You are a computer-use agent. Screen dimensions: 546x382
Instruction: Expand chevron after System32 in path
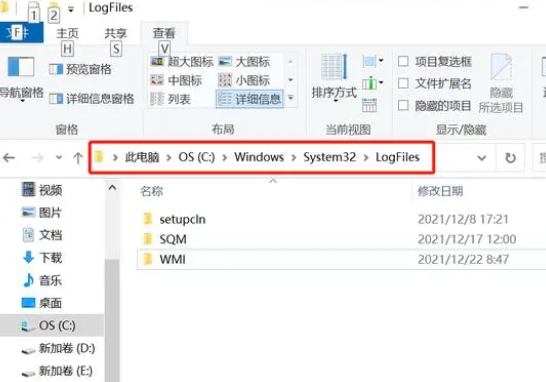coord(366,158)
